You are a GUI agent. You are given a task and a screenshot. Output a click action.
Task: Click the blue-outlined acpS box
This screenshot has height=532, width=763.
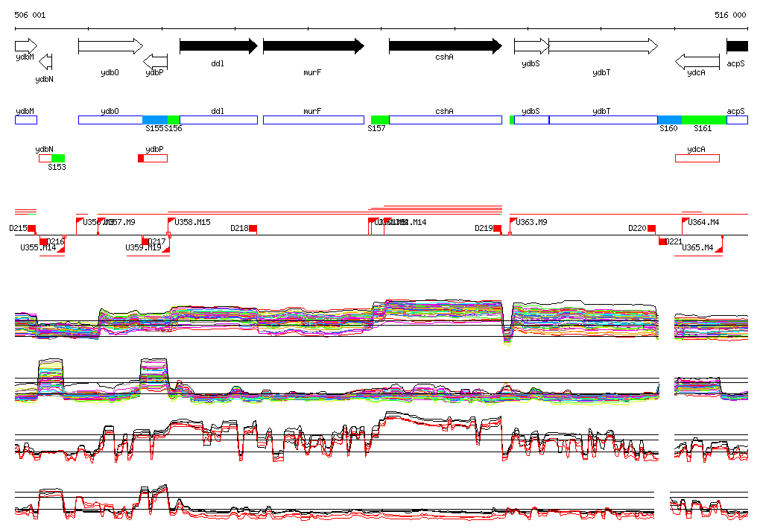click(737, 120)
